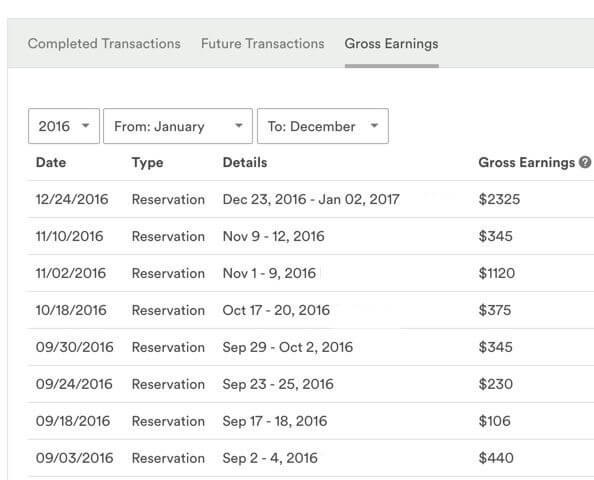
Task: Click the $375 earnings amount
Action: tap(495, 310)
